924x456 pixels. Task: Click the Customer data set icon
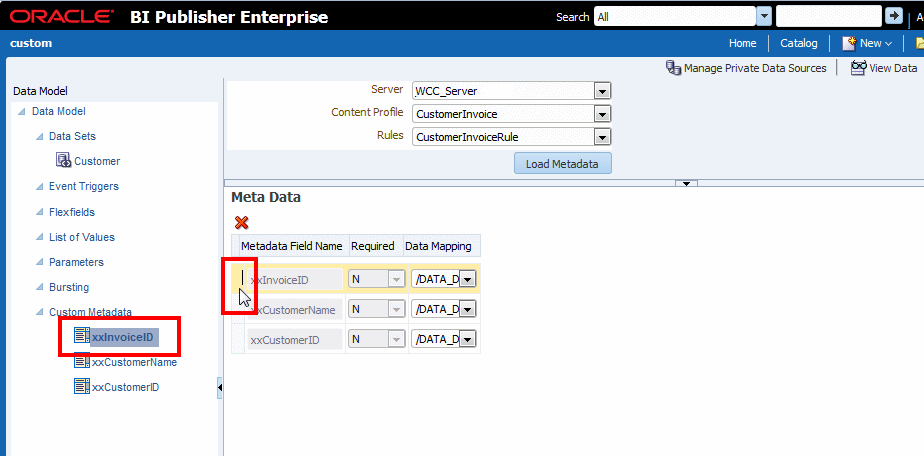click(x=64, y=160)
